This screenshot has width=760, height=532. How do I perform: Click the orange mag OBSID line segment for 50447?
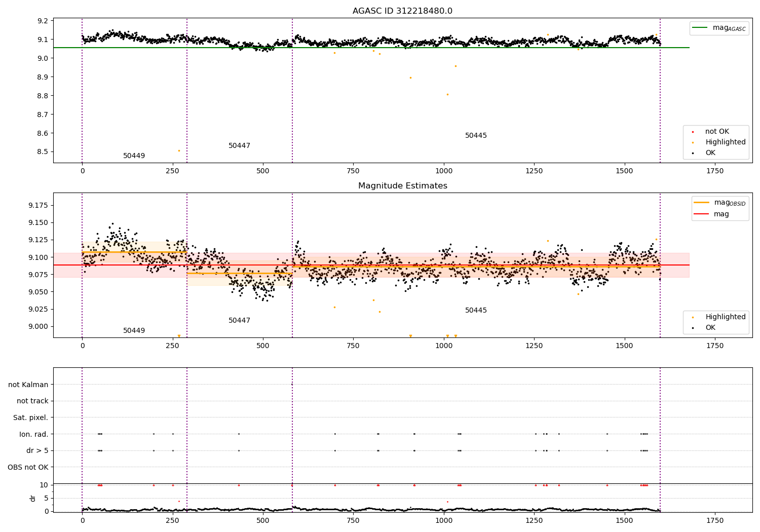240,273
